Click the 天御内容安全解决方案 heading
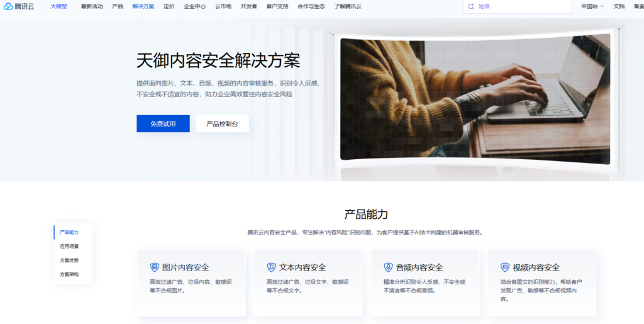 coord(218,61)
